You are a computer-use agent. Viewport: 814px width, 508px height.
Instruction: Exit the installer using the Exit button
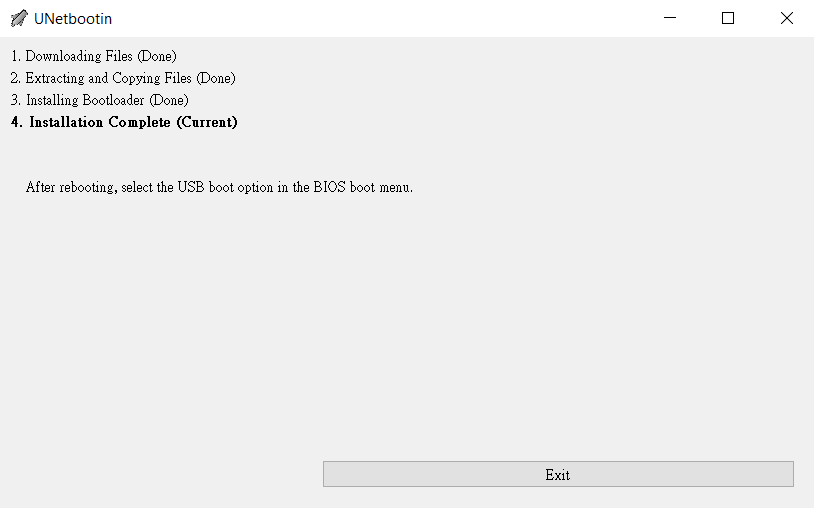[558, 474]
